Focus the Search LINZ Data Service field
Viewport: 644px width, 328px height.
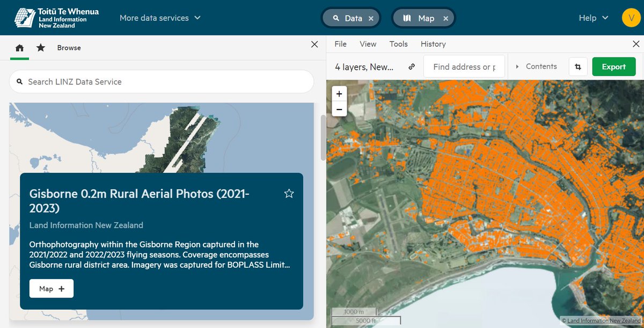coord(162,82)
